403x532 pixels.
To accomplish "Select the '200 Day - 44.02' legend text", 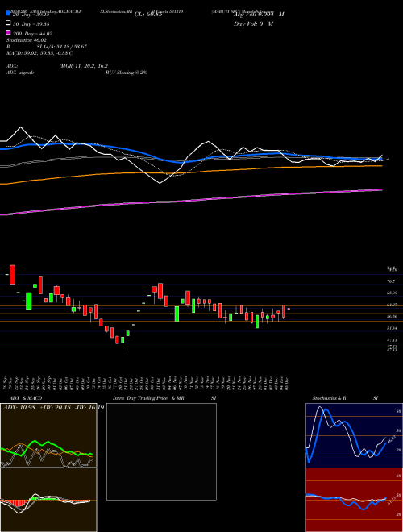I will [33, 33].
